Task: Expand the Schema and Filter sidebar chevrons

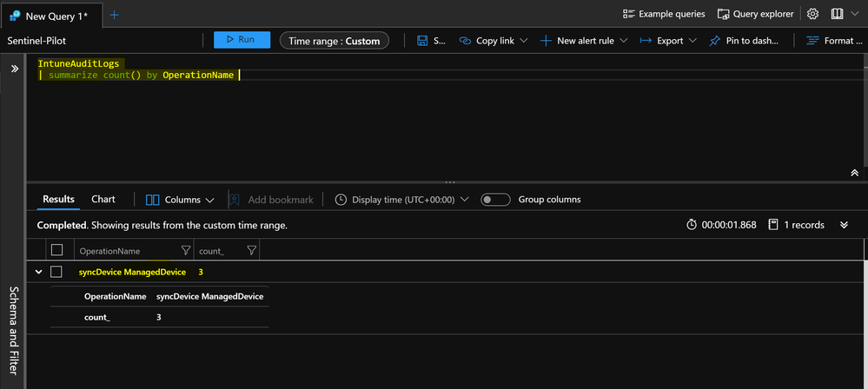Action: pos(14,69)
